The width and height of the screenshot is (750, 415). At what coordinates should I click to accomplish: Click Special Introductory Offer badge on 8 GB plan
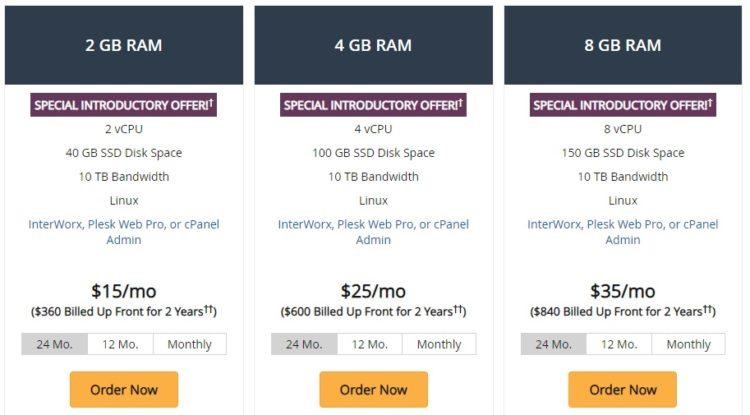click(x=623, y=105)
